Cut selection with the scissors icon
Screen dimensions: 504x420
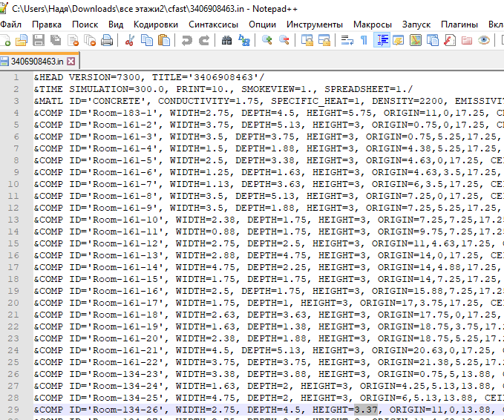point(130,40)
